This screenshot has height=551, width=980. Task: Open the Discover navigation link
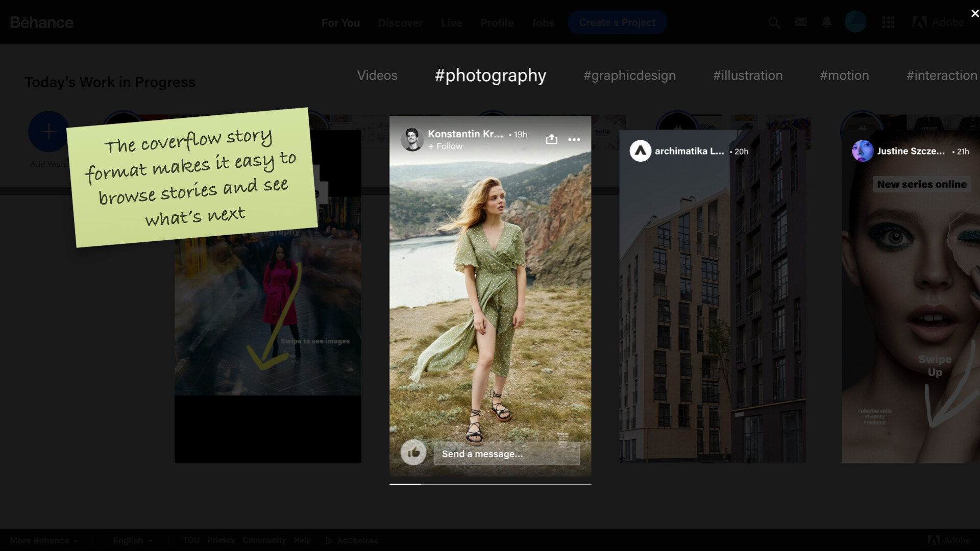point(400,23)
